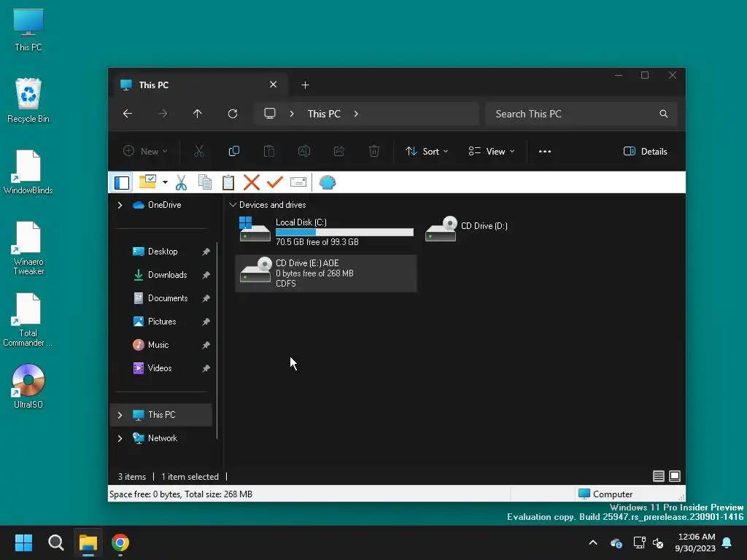Screen dimensions: 747x560
Task: Open Videos in the navigation pane
Action: [160, 368]
